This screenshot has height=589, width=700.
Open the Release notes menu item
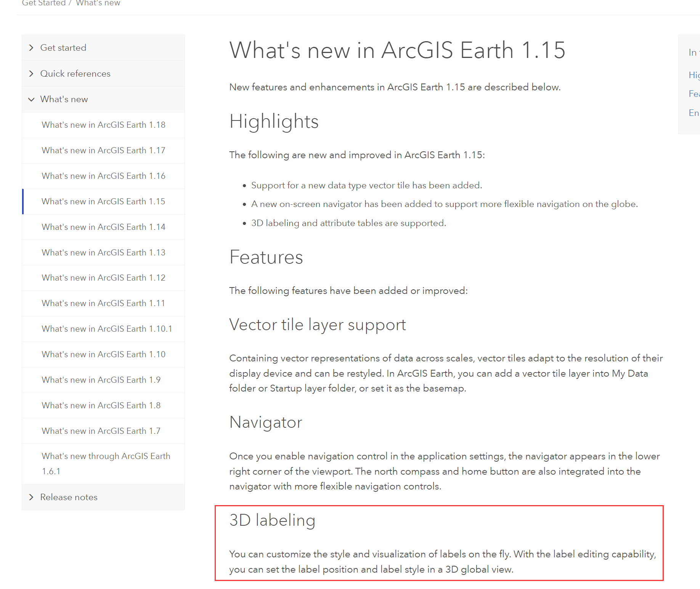tap(69, 497)
